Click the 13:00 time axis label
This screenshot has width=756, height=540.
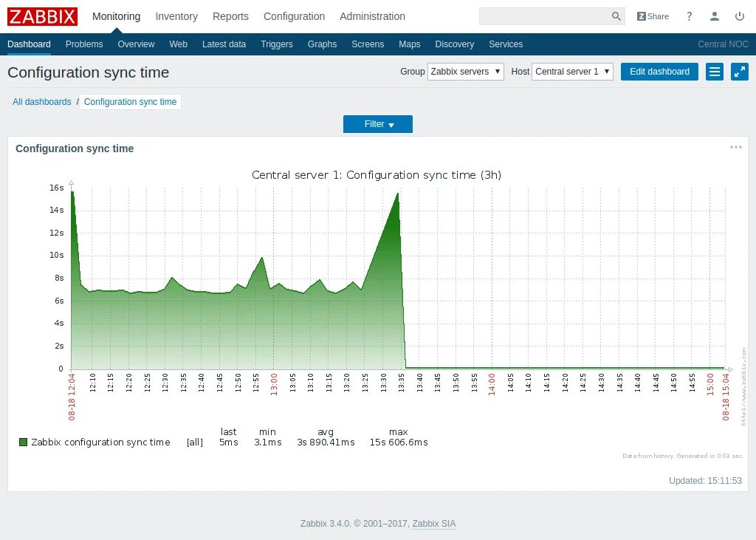tap(274, 385)
